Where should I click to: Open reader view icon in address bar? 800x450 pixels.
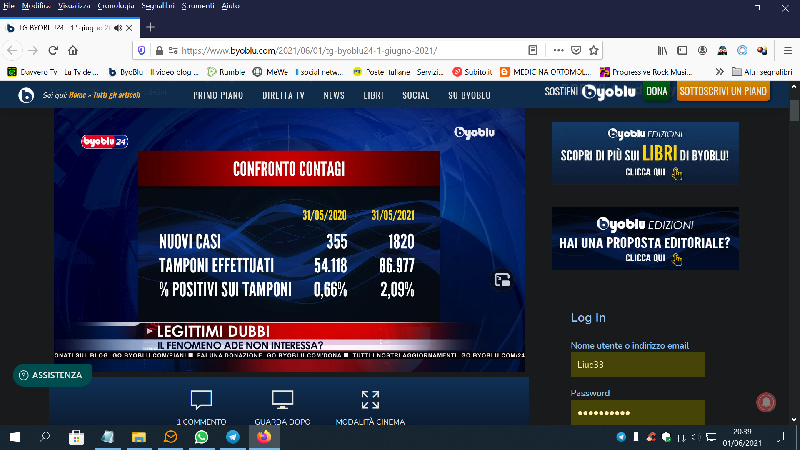[x=533, y=50]
